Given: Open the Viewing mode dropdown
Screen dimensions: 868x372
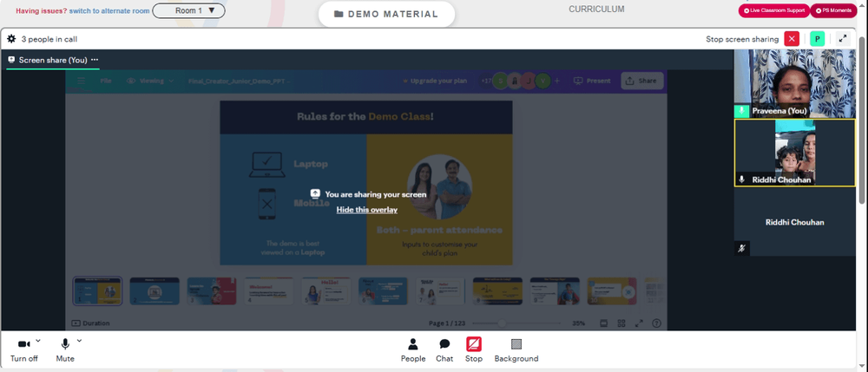Looking at the screenshot, I should (x=150, y=81).
